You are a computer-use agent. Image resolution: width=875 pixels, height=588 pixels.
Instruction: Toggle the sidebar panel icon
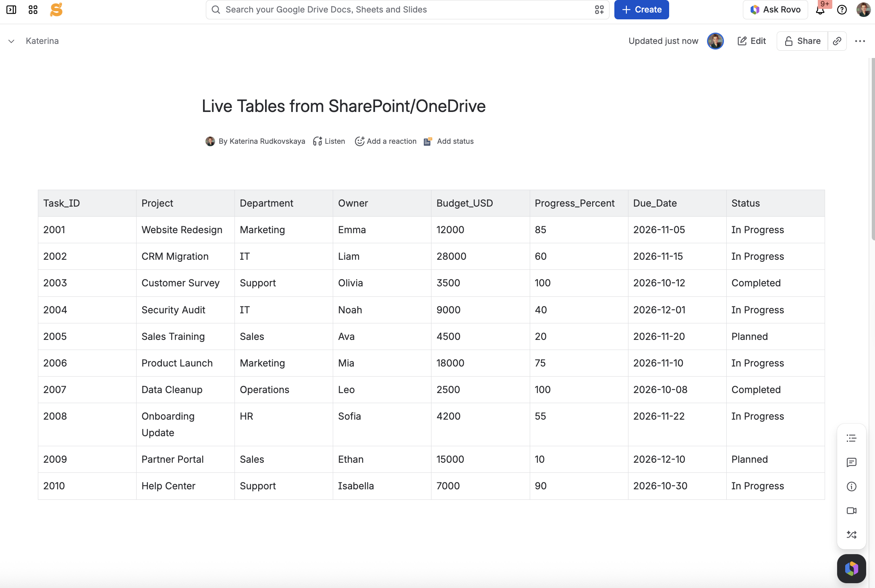click(11, 10)
